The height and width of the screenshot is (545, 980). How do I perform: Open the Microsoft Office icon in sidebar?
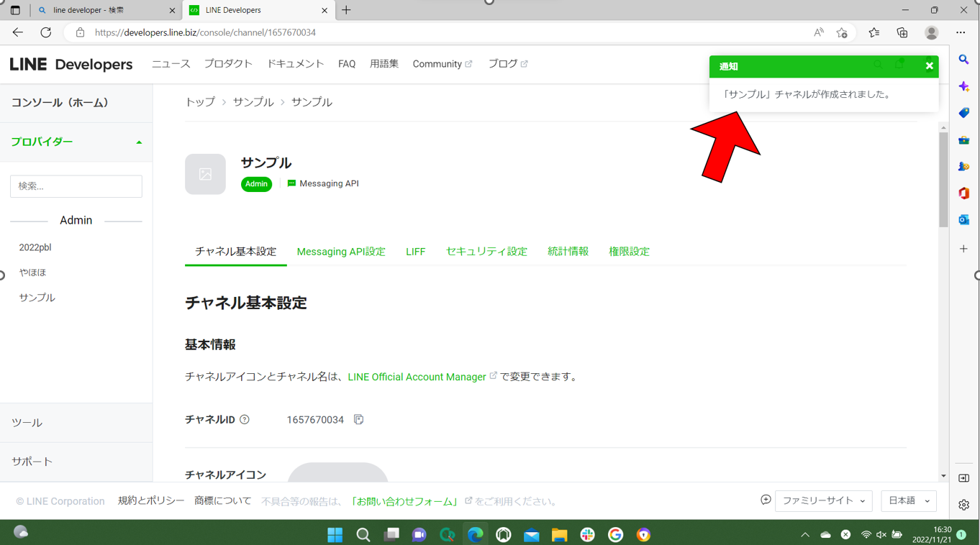964,193
